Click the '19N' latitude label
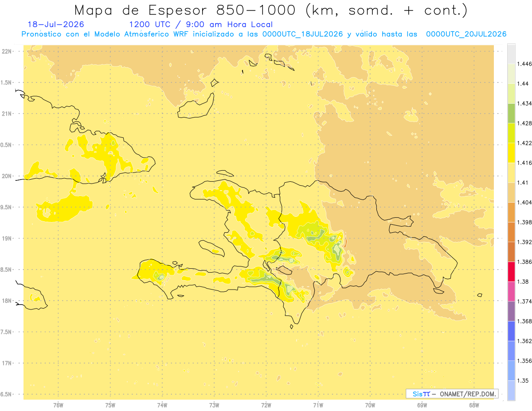The image size is (532, 411). pos(6,238)
